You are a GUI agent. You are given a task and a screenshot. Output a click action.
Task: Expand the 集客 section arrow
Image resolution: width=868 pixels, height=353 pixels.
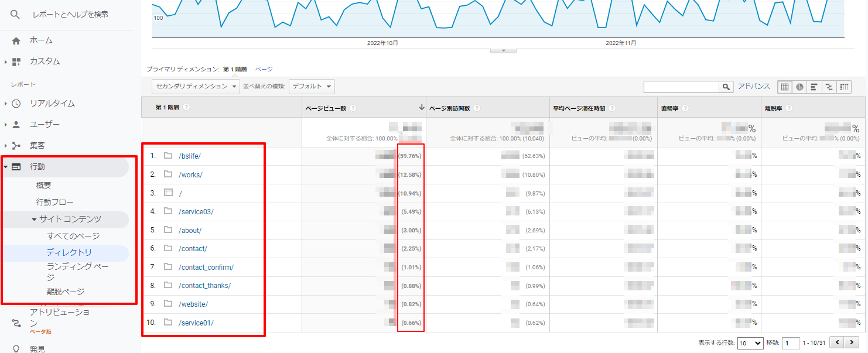point(6,146)
